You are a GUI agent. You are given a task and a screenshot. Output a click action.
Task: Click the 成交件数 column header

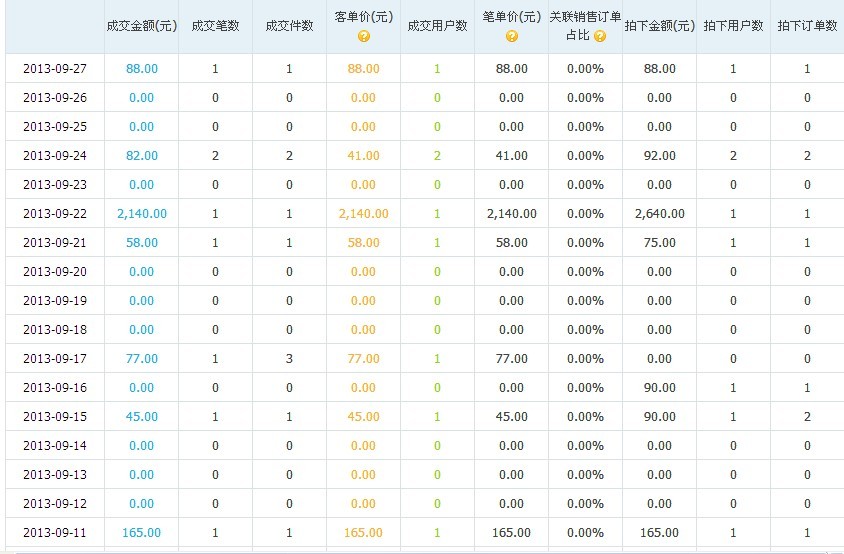tap(289, 26)
